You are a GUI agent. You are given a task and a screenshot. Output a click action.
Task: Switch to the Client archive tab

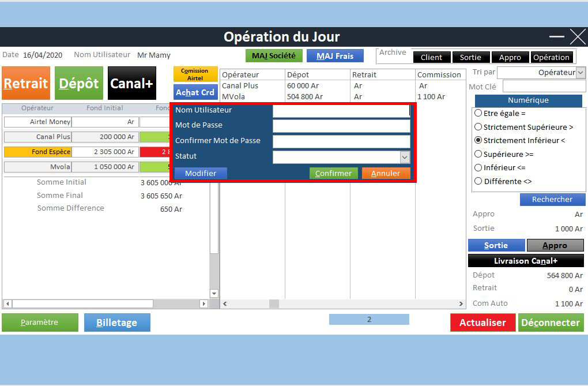[431, 57]
